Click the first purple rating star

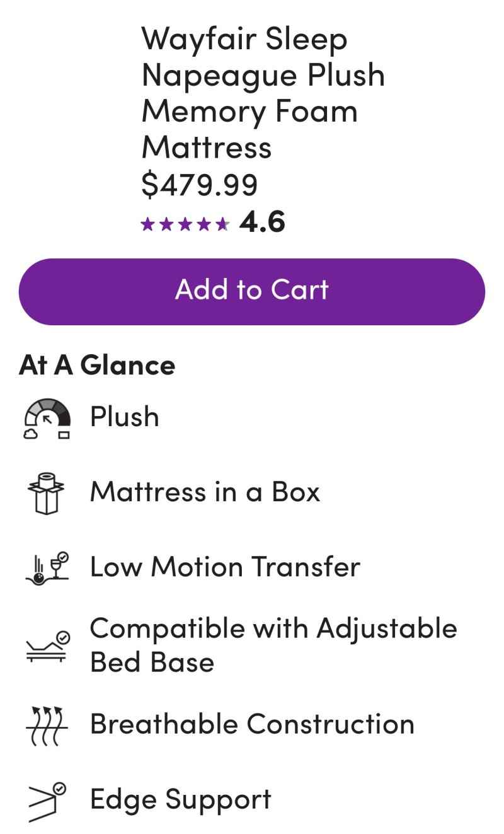(x=147, y=224)
